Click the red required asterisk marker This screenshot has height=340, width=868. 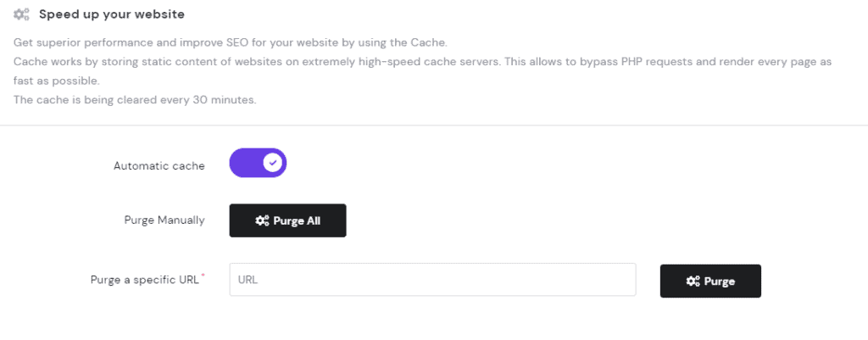coord(203,276)
